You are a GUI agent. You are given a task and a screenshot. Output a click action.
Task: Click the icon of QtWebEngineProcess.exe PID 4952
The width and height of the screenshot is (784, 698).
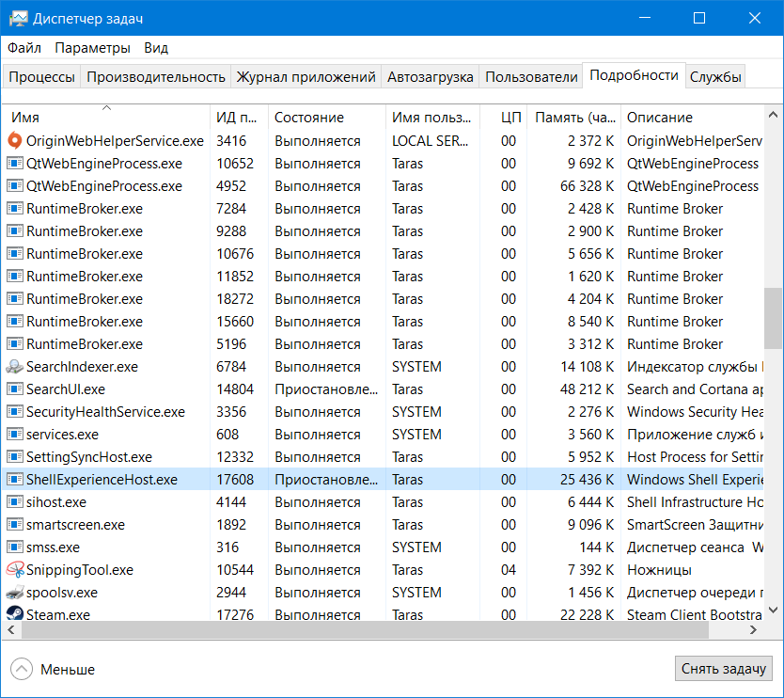14,185
